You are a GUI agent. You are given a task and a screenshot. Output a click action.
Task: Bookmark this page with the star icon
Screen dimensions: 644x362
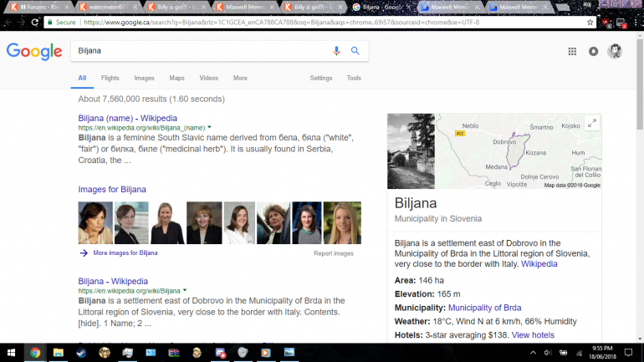[x=590, y=23]
